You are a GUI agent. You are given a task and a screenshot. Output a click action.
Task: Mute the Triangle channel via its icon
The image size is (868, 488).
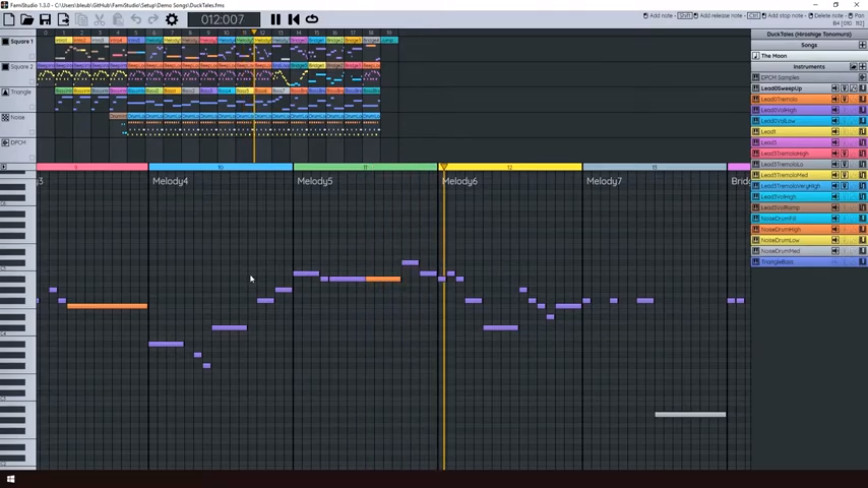pos(6,92)
